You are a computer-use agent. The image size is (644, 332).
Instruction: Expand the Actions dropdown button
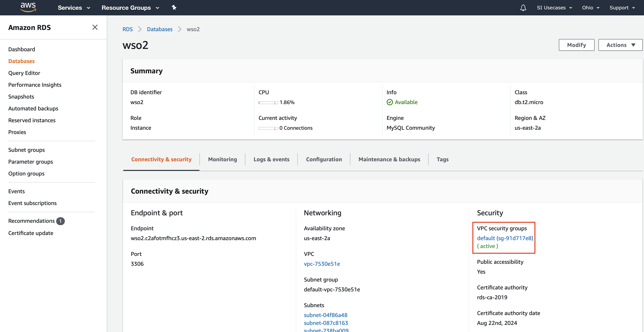[620, 45]
